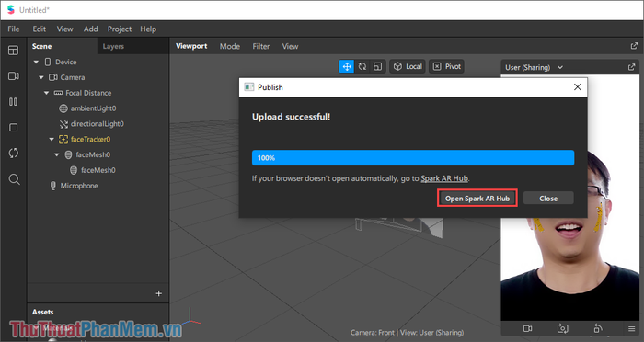Close the Publish dialog with X
644x342 pixels.
577,87
